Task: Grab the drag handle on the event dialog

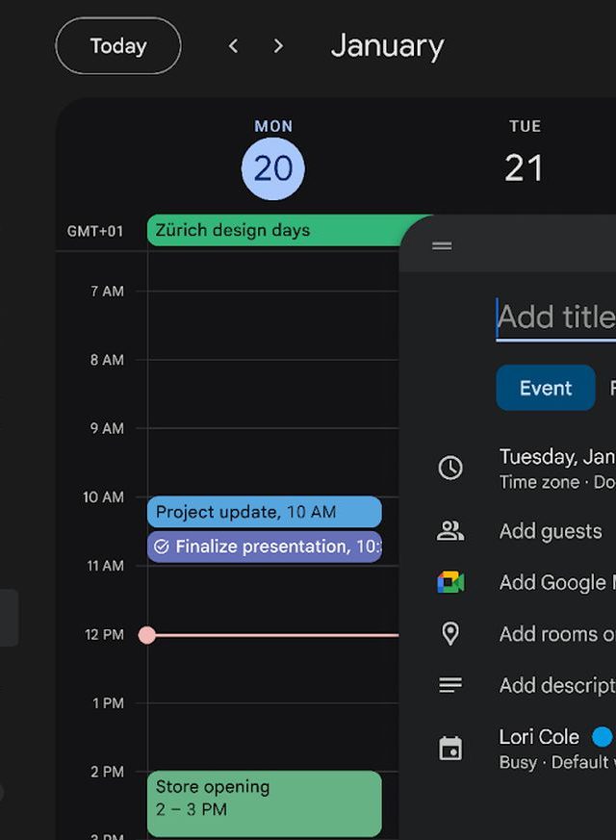Action: pos(442,246)
